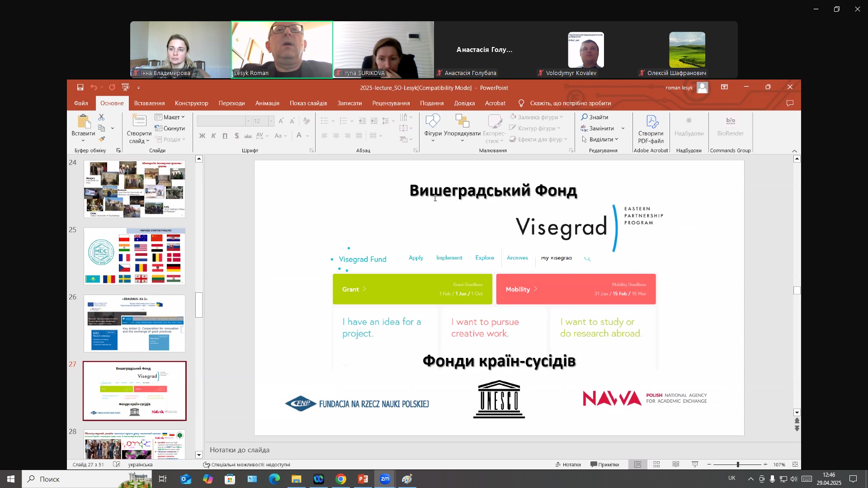Open the Замінити dropdown arrow

(623, 128)
